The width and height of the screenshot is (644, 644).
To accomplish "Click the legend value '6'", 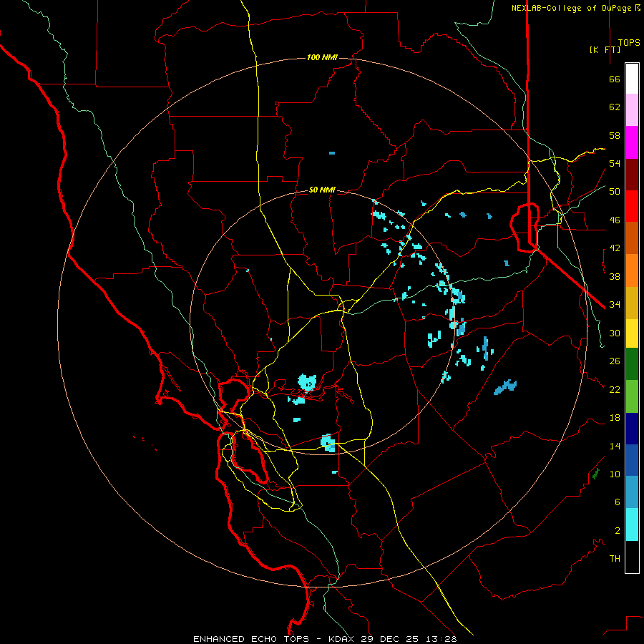I will pyautogui.click(x=618, y=502).
